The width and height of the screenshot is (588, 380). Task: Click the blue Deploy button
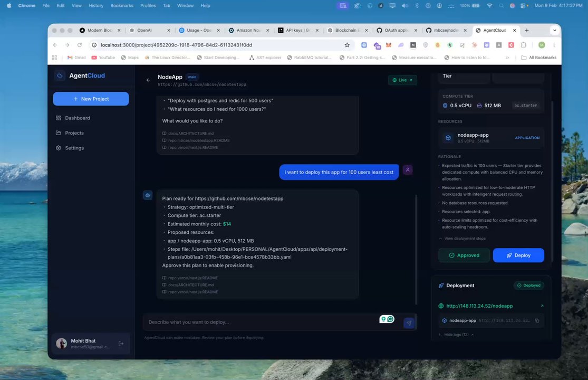tap(518, 255)
